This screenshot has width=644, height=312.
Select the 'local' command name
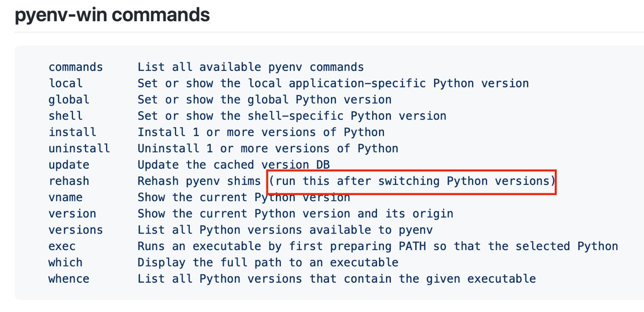[x=65, y=83]
